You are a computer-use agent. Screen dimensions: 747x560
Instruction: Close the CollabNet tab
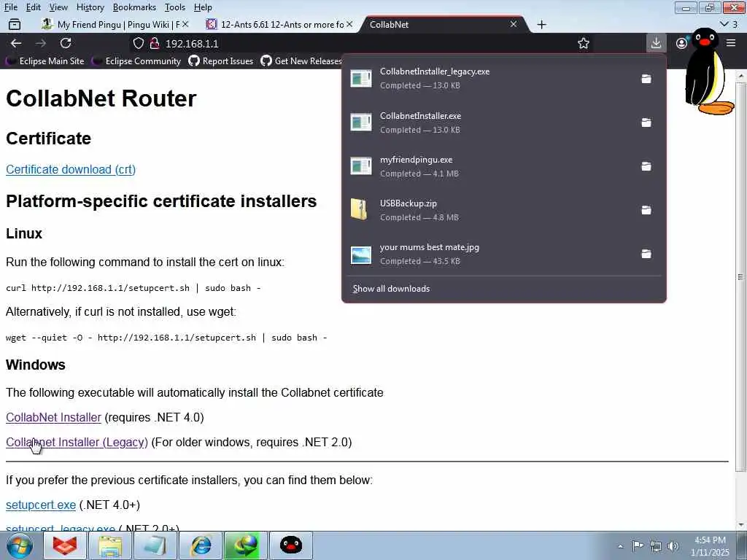point(513,24)
